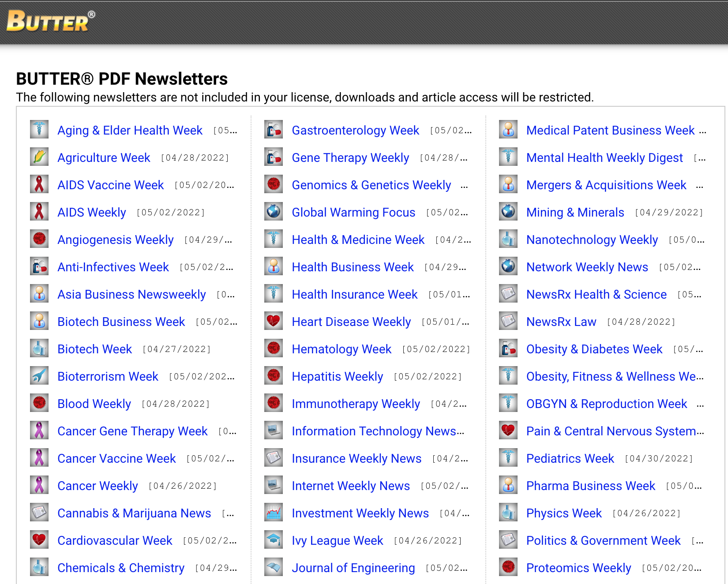Viewport: 728px width, 584px height.
Task: Click the laptop icon beside Information Technology News
Action: 274,431
